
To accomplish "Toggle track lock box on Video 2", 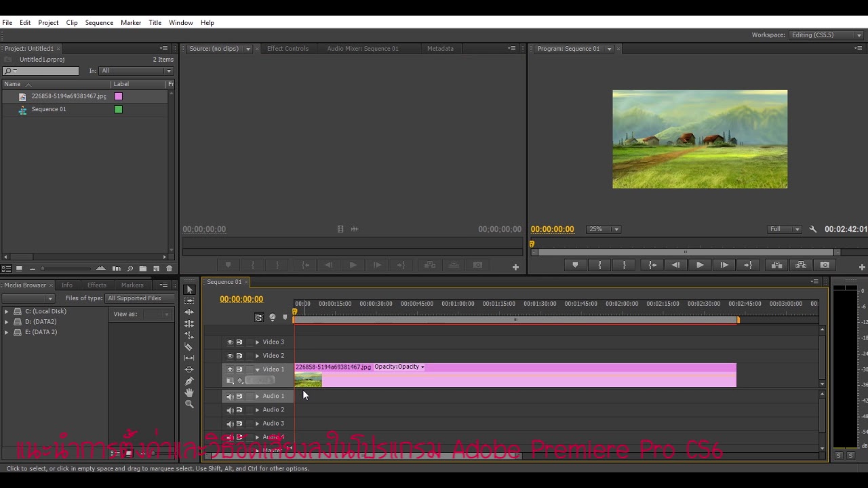I will [x=249, y=356].
